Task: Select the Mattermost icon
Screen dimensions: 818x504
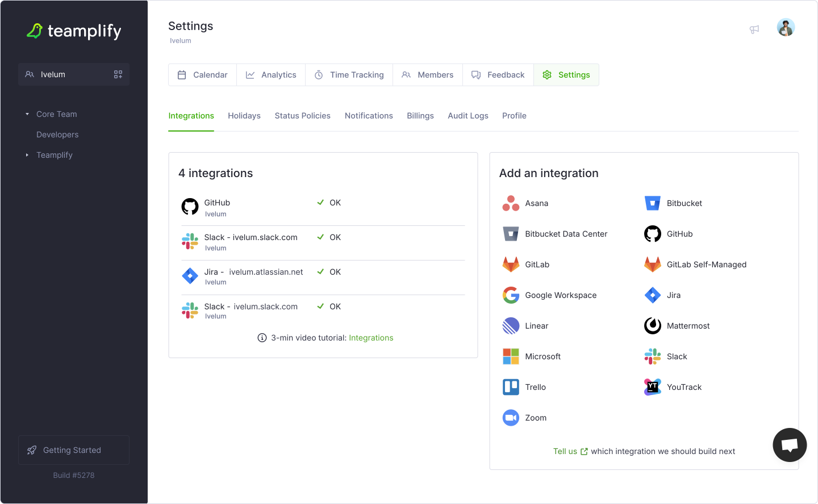Action: [653, 326]
